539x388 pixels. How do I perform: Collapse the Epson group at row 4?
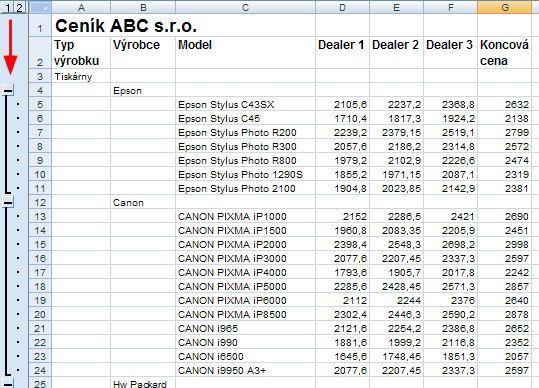tap(8, 90)
